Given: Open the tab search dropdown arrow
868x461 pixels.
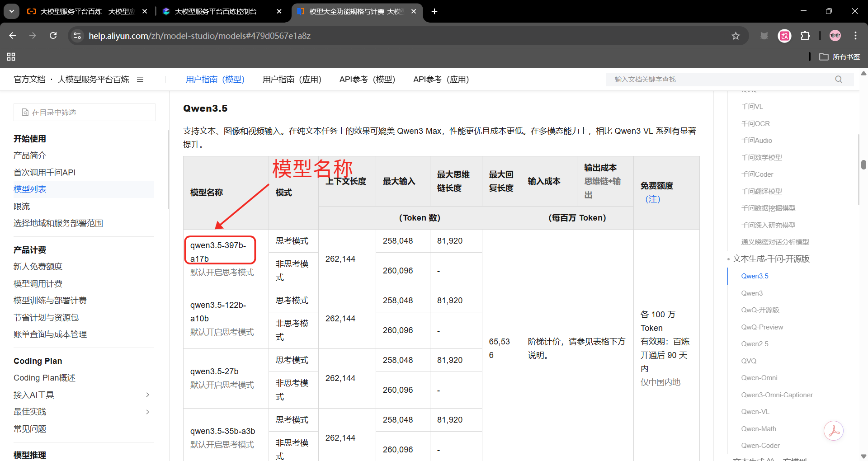Looking at the screenshot, I should (x=12, y=11).
